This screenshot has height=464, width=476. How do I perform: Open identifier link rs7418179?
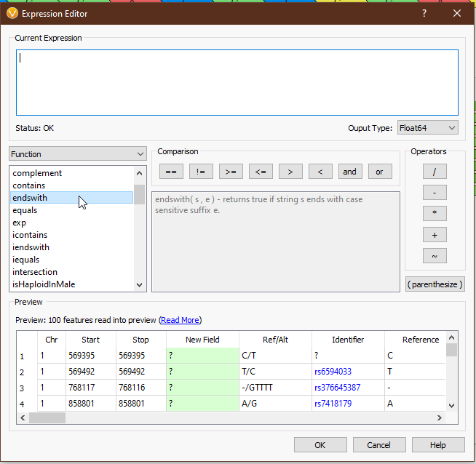pos(333,404)
